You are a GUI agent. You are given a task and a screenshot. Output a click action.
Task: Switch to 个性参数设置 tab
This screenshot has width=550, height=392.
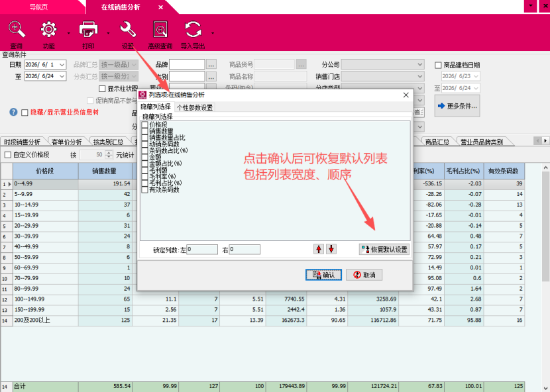click(x=195, y=107)
